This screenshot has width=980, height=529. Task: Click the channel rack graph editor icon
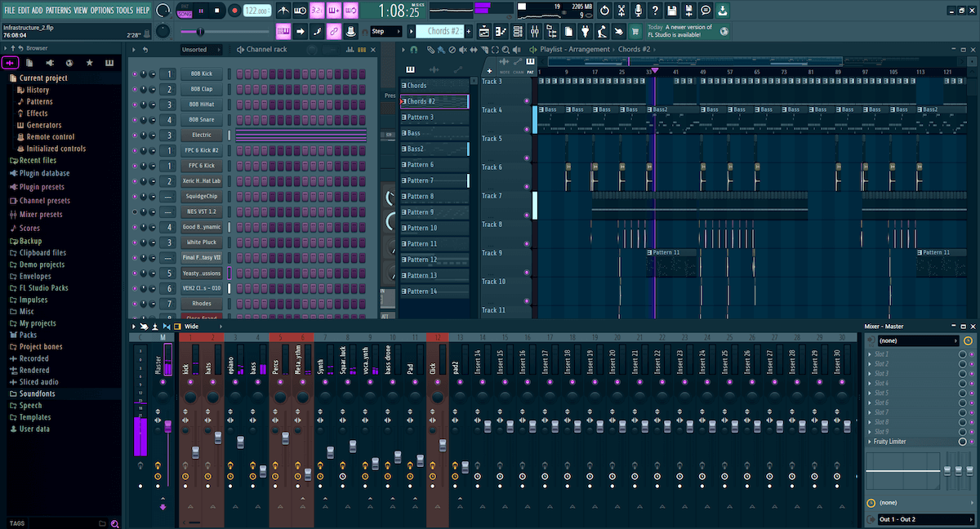[x=351, y=50]
